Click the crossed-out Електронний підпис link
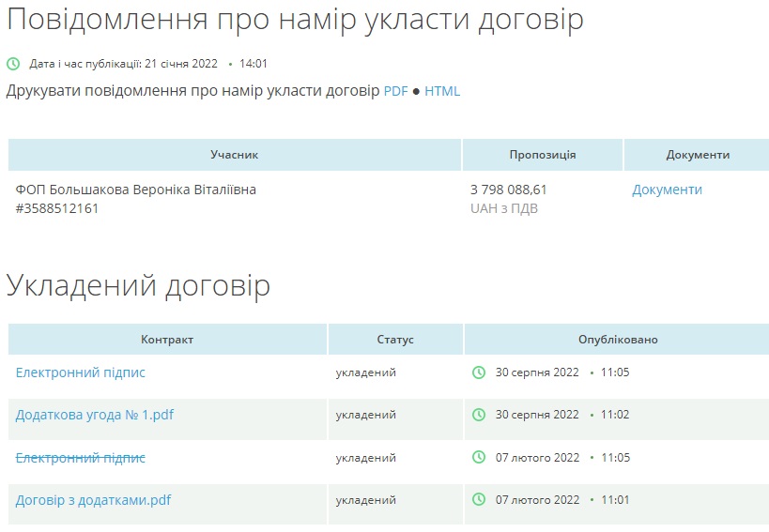This screenshot has height=532, width=769. click(81, 458)
